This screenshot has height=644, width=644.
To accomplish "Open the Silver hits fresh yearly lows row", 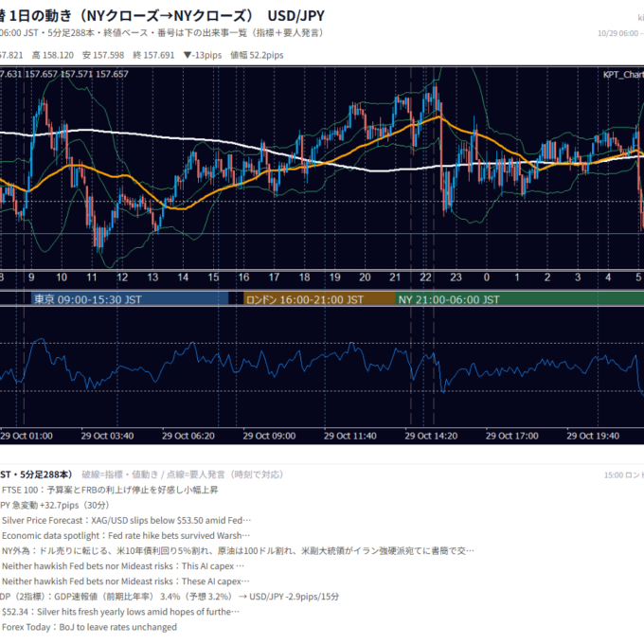I will tap(120, 612).
